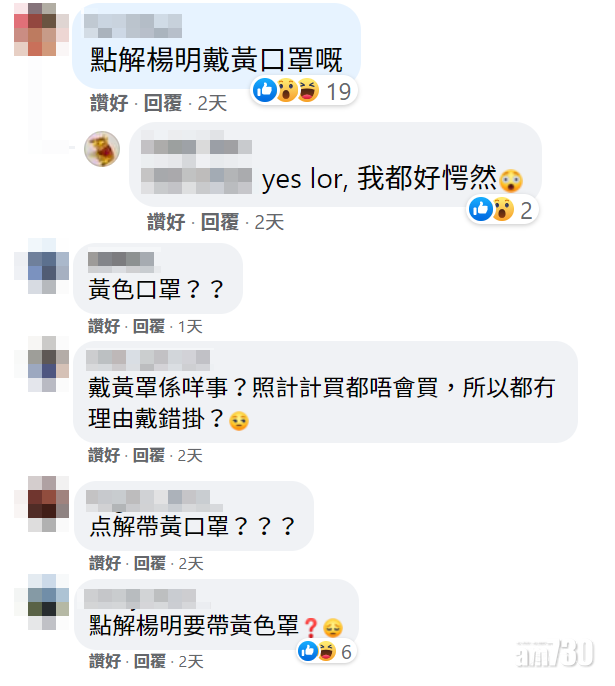Like the 點解楊明戴黃口罩嘅 comment with 讚好
615x686 pixels.
[109, 104]
